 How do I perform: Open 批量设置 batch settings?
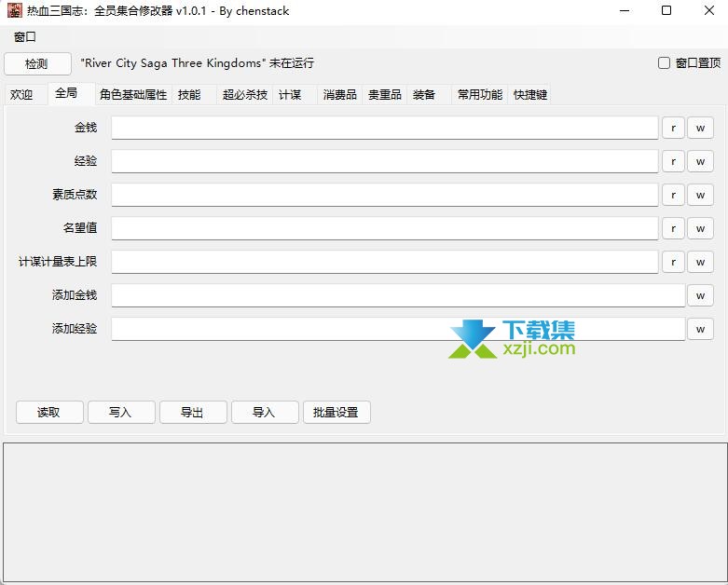point(337,412)
